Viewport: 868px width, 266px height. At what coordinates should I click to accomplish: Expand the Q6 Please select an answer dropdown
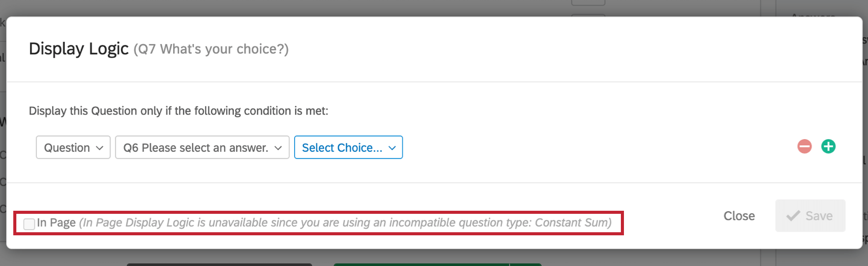click(202, 148)
